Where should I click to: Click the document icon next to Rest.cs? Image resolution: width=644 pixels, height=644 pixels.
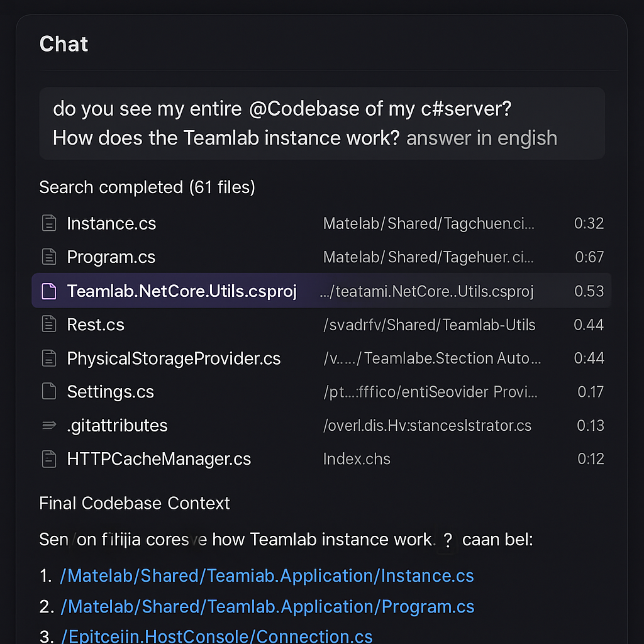pyautogui.click(x=49, y=325)
